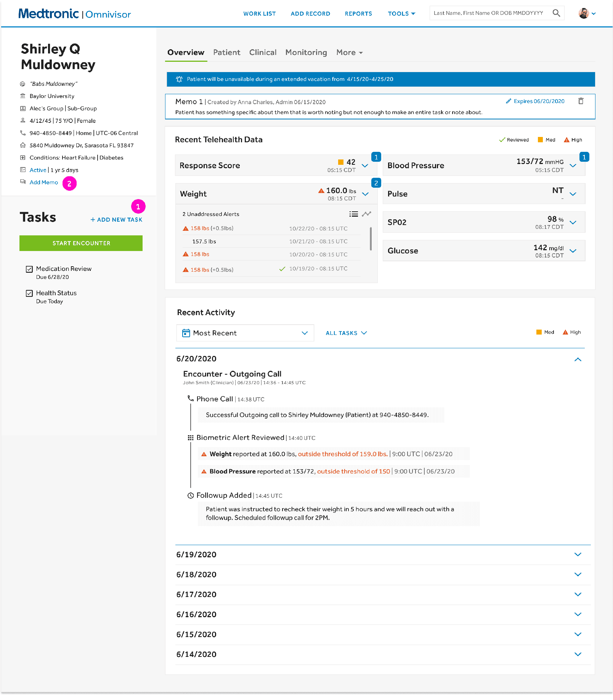Open the user avatar profile menu
This screenshot has width=613, height=700.
point(587,13)
